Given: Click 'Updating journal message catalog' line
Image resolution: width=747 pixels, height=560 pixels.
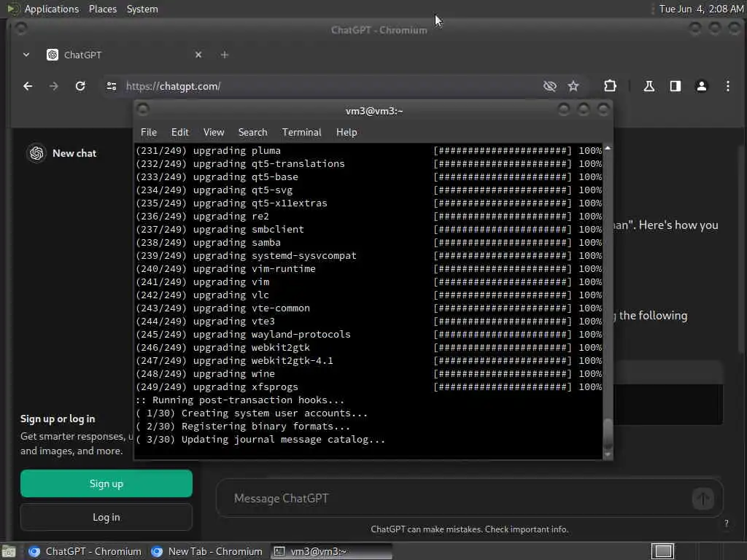Looking at the screenshot, I should point(260,440).
